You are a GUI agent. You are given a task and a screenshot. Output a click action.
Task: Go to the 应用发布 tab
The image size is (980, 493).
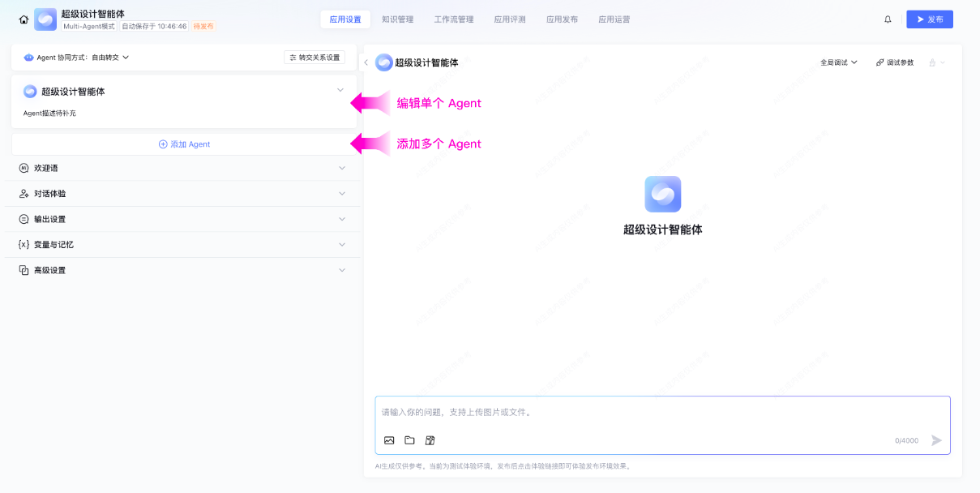563,19
